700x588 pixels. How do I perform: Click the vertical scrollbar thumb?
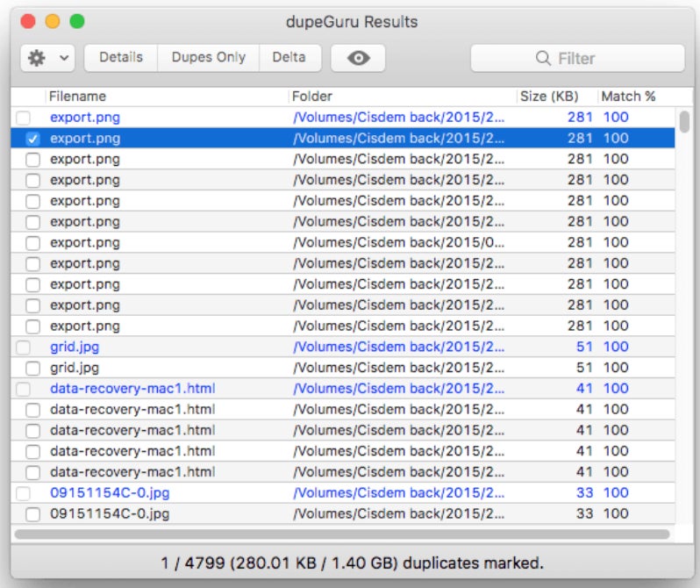coord(684,122)
